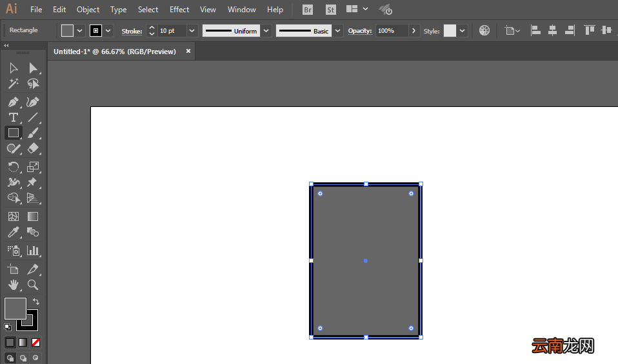The height and width of the screenshot is (364, 618).
Task: Select the Gradient tool
Action: (33, 216)
